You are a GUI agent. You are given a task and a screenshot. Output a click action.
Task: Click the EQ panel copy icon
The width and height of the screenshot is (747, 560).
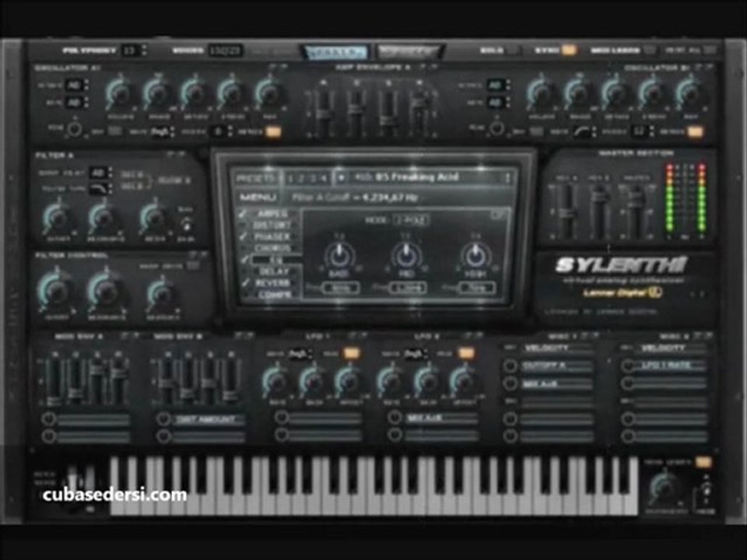496,215
